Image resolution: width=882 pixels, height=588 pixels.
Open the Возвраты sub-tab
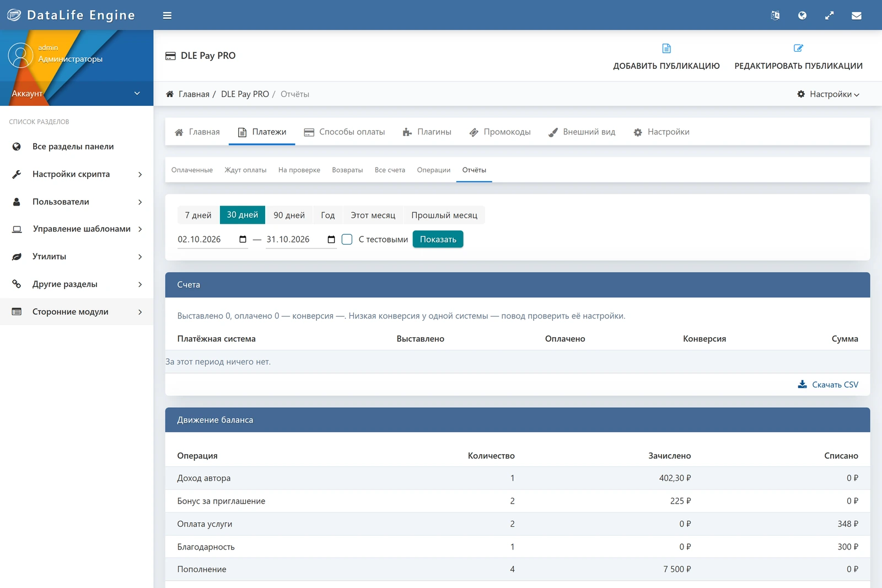point(347,170)
